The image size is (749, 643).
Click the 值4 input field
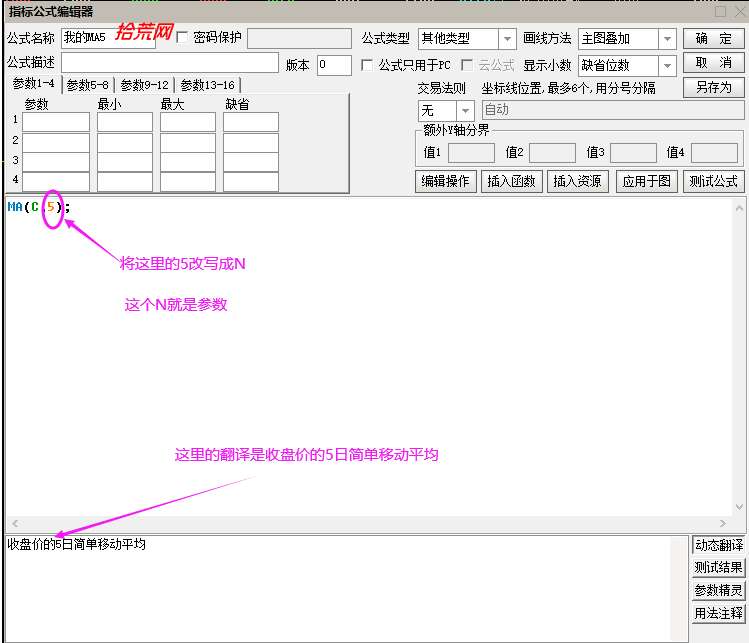point(714,153)
